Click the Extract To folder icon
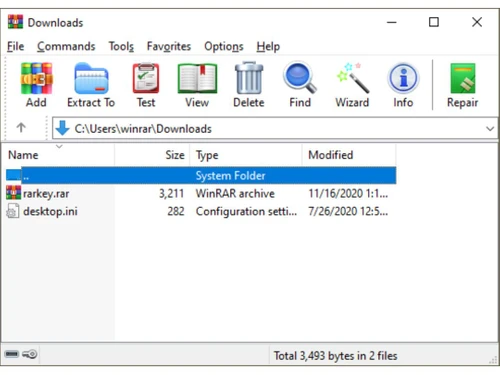The height and width of the screenshot is (375, 500). click(x=91, y=79)
